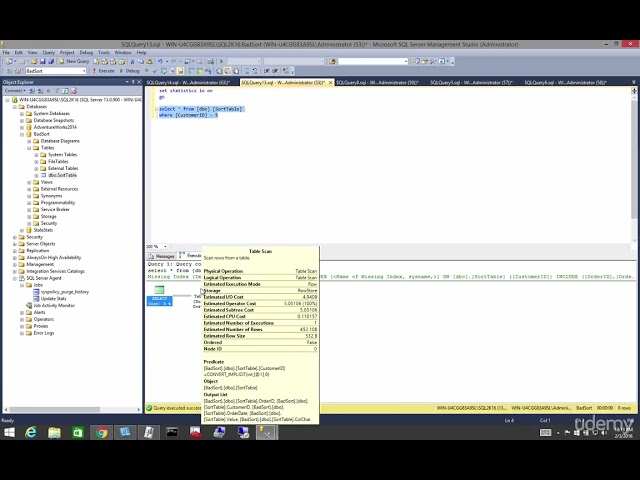Select the dbo.SortTable tree item
This screenshot has height=480, width=640.
(x=62, y=175)
